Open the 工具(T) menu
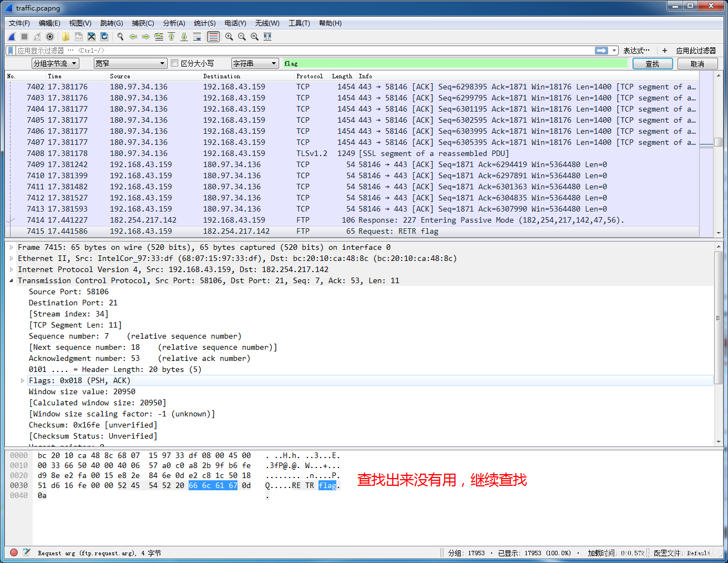This screenshot has height=563, width=728. [299, 23]
